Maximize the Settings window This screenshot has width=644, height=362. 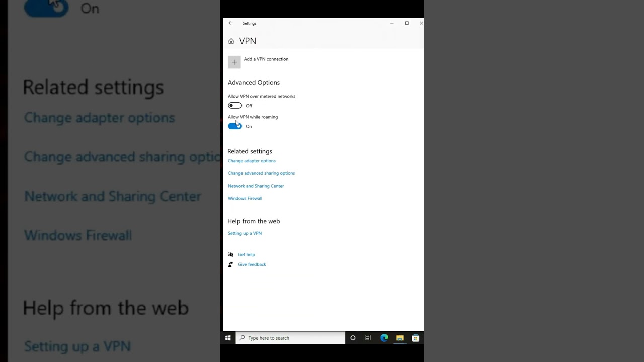[407, 23]
